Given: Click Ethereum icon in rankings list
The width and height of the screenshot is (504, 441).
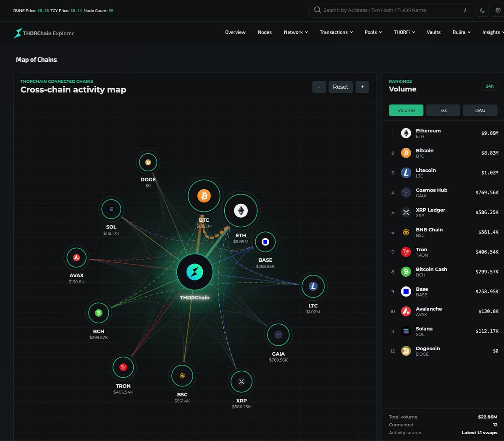Looking at the screenshot, I should click(x=406, y=133).
